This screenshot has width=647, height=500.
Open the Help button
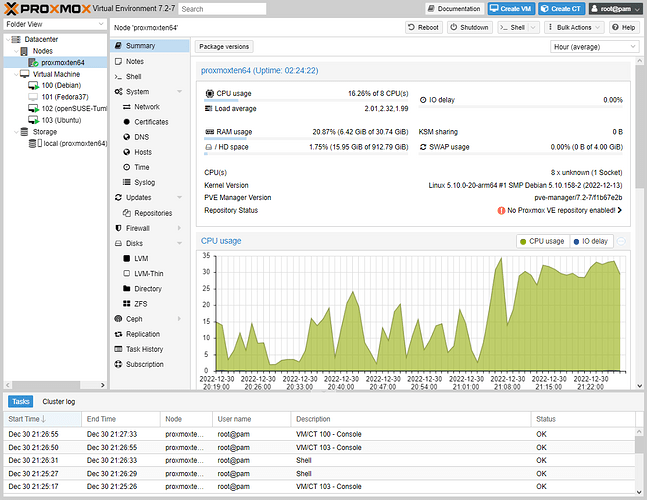pyautogui.click(x=624, y=27)
